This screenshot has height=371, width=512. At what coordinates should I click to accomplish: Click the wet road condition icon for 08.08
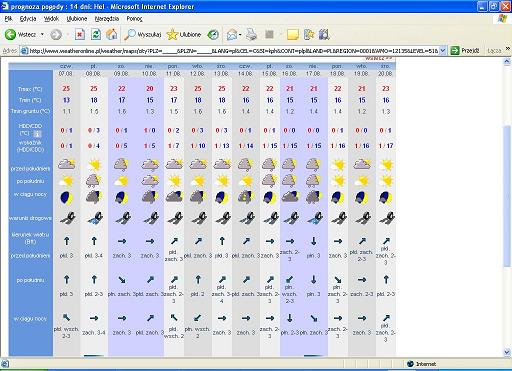(x=94, y=217)
